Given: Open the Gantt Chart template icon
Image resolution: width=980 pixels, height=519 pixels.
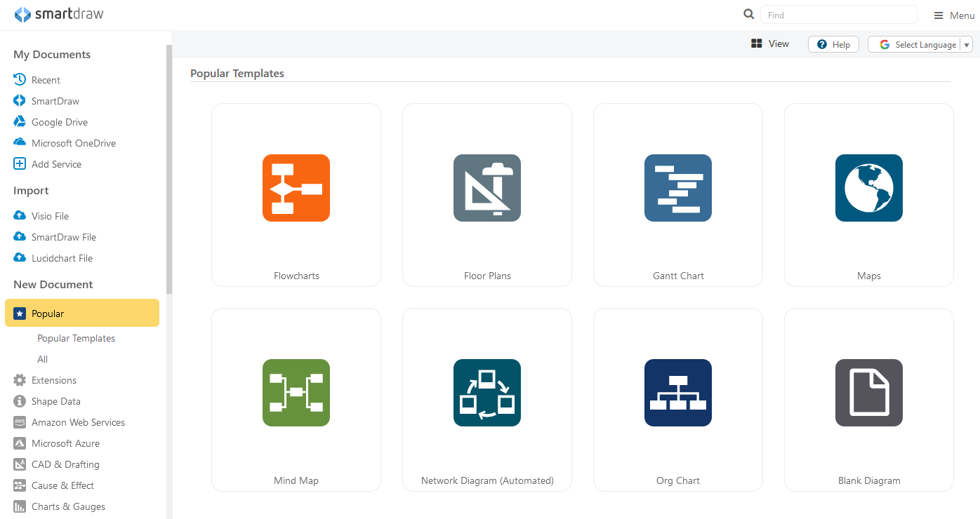Looking at the screenshot, I should pyautogui.click(x=677, y=188).
